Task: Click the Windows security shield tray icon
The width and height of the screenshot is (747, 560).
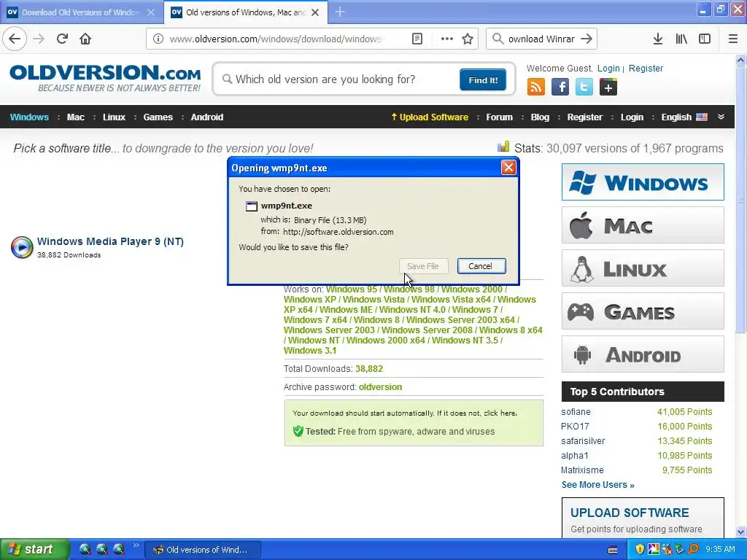Action: [640, 549]
